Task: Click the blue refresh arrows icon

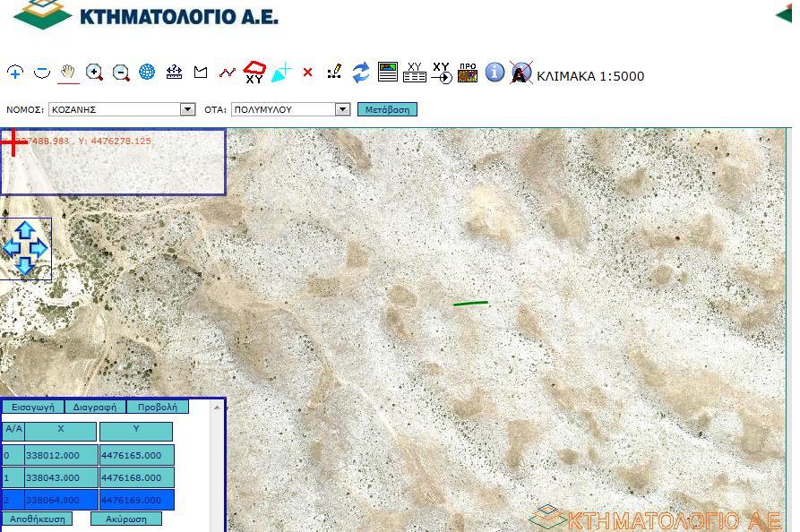Action: point(361,73)
